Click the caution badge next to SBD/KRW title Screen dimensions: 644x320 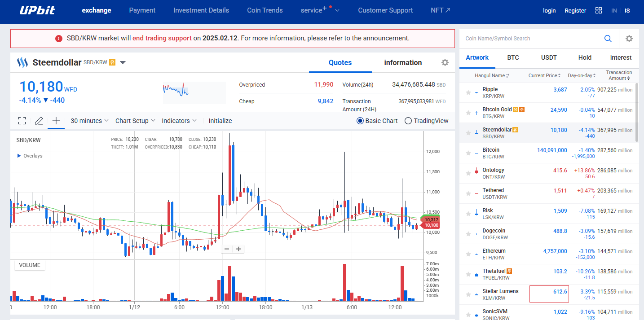pyautogui.click(x=112, y=62)
